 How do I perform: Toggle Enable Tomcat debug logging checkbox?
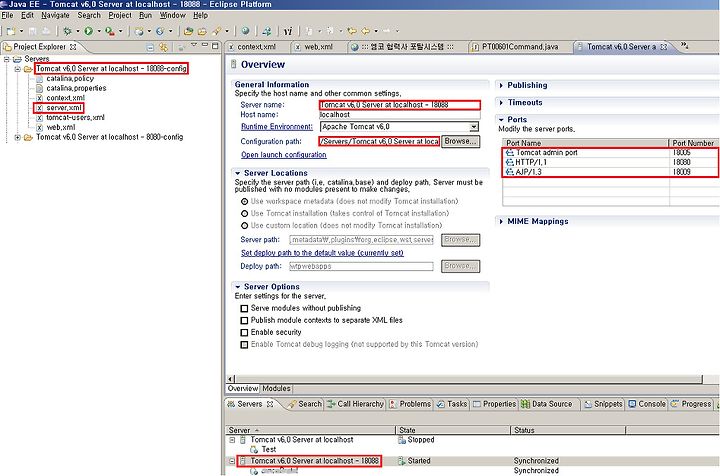tap(244, 344)
